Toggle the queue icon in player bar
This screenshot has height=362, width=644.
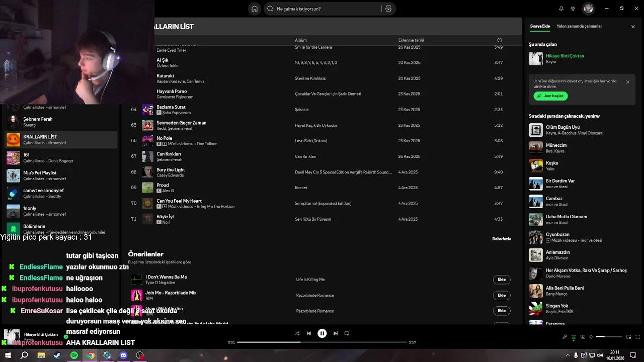(574, 337)
